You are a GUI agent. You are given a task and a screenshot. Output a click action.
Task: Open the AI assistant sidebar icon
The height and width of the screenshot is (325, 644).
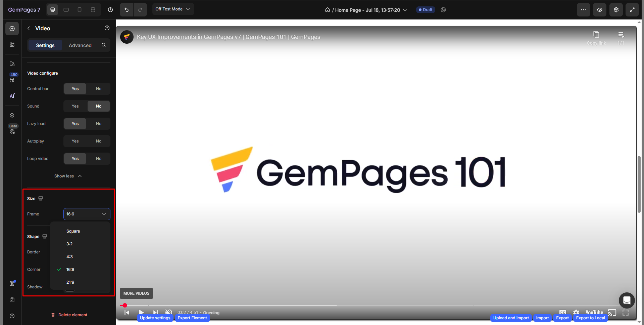click(12, 96)
